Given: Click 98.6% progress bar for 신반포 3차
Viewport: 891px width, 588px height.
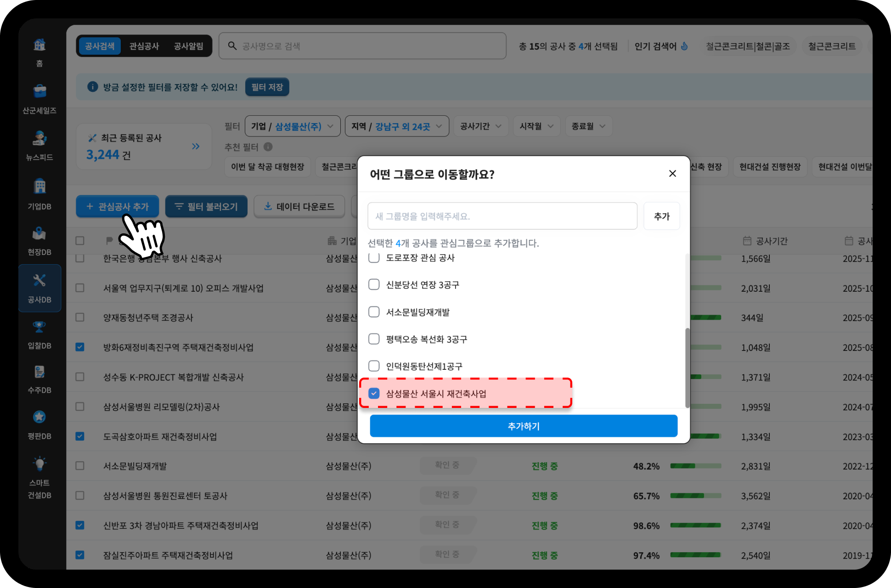Looking at the screenshot, I should (x=695, y=525).
